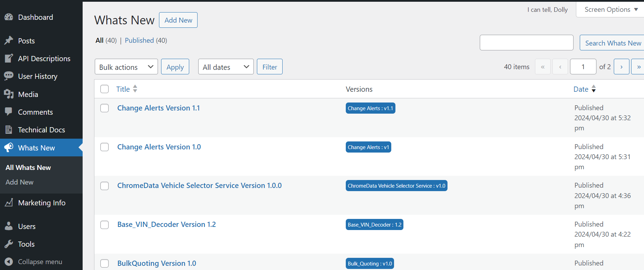Check the Change Alerts Version 1.1 row
This screenshot has width=644, height=270.
pyautogui.click(x=104, y=108)
